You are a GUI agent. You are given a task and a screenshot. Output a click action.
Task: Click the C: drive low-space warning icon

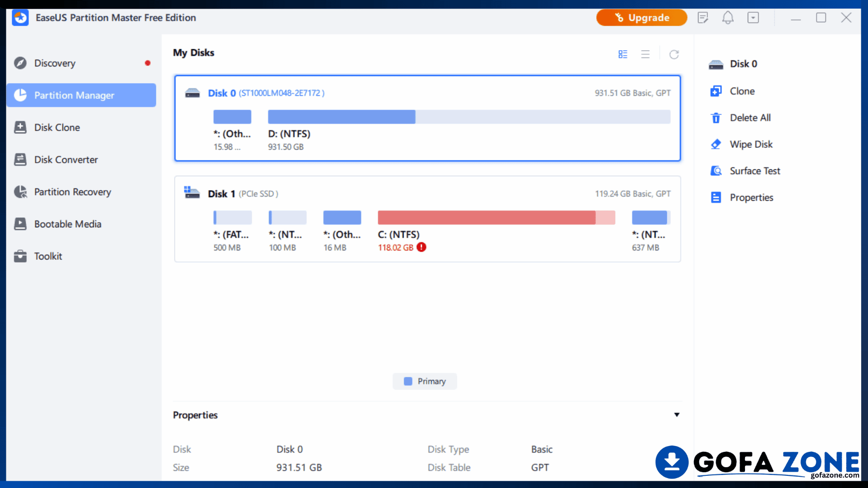[421, 247]
